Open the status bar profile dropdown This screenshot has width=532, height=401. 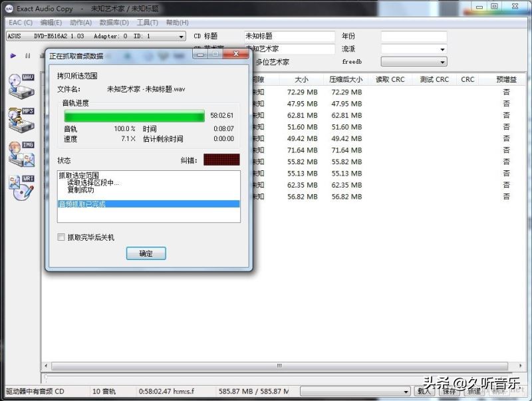click(355, 392)
